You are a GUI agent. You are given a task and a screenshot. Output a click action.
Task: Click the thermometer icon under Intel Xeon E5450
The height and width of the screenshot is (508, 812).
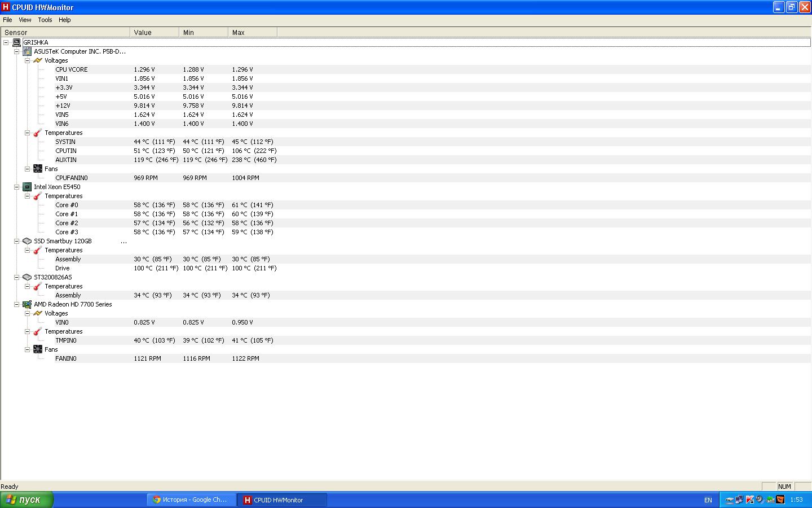(x=38, y=196)
